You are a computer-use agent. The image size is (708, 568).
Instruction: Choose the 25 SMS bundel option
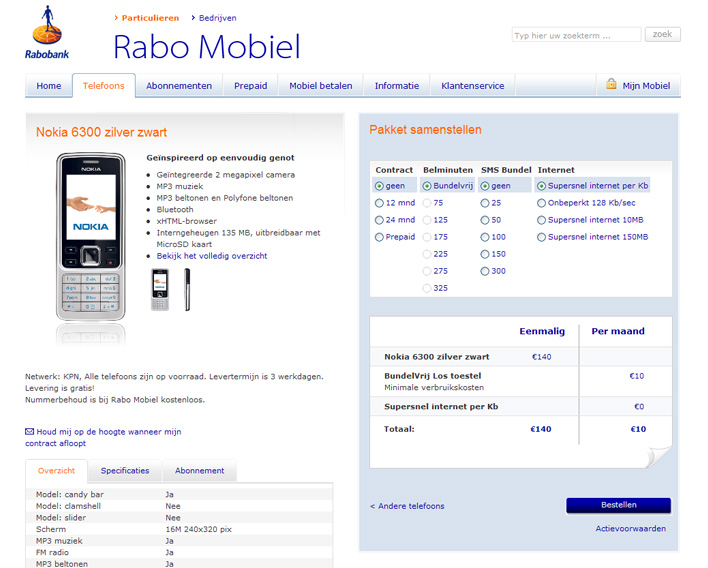[485, 203]
